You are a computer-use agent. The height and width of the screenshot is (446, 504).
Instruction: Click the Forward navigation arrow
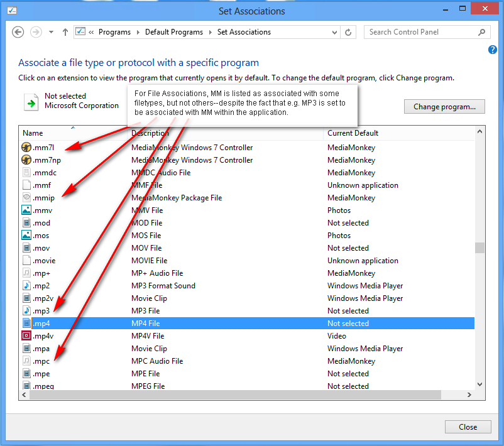click(36, 32)
